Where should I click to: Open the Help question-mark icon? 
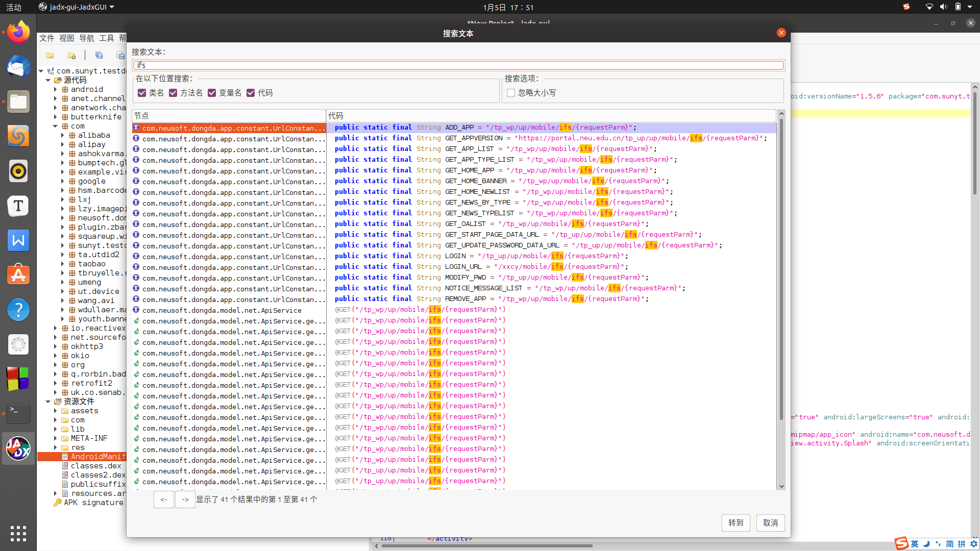coord(18,310)
